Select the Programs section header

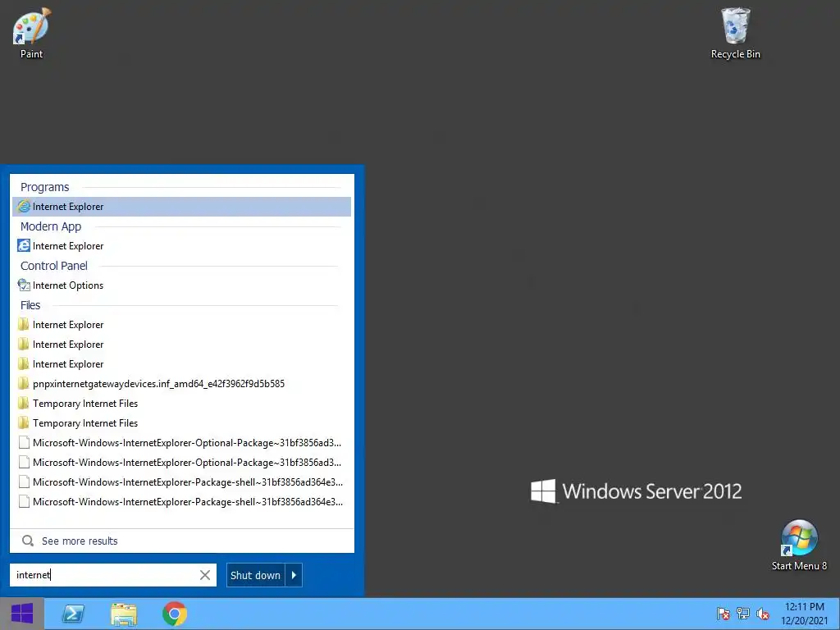point(45,187)
